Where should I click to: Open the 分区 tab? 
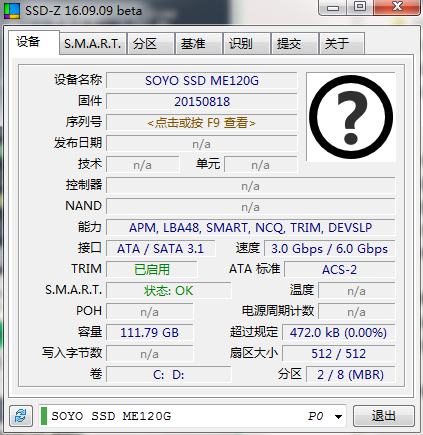(x=151, y=44)
